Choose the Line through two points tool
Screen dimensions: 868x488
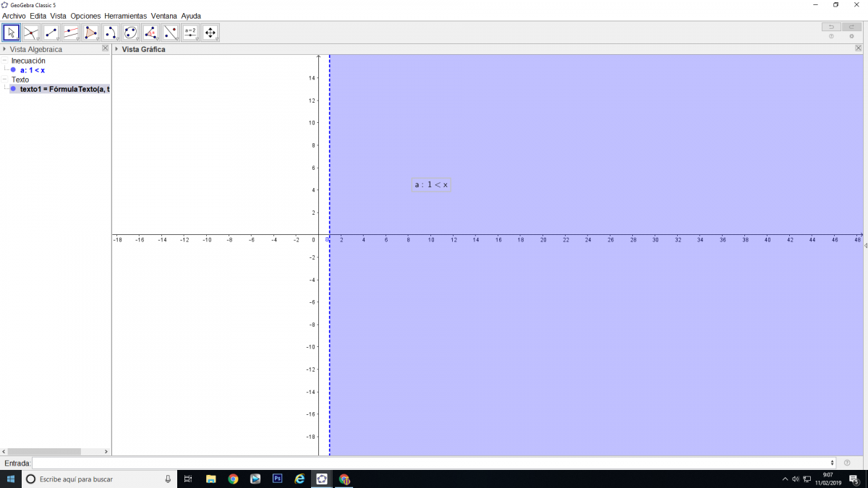51,33
